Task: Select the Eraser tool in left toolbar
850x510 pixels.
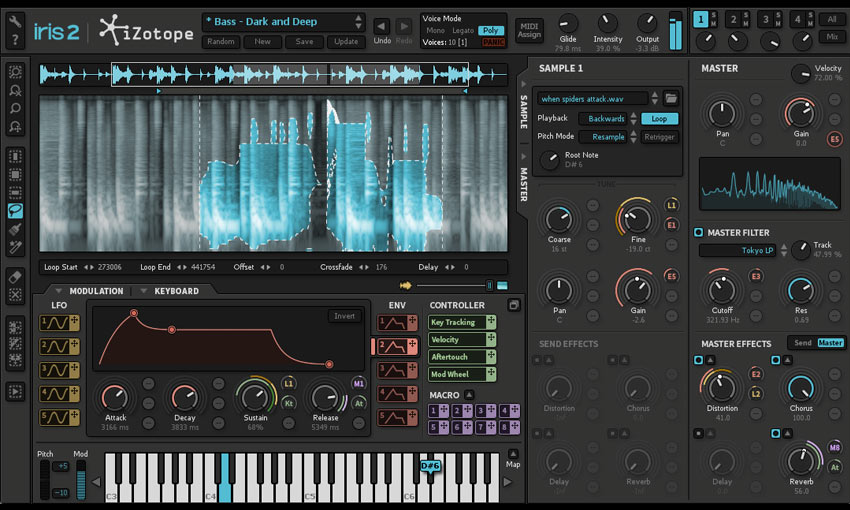Action: pos(15,275)
